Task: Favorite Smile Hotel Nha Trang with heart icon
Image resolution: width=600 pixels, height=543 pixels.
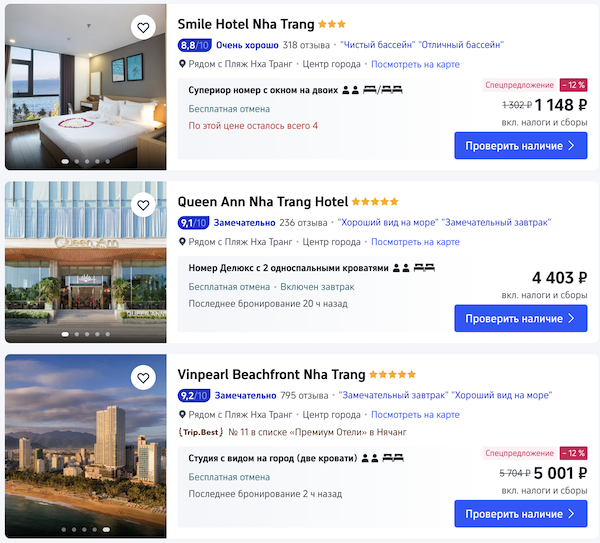Action: [143, 28]
